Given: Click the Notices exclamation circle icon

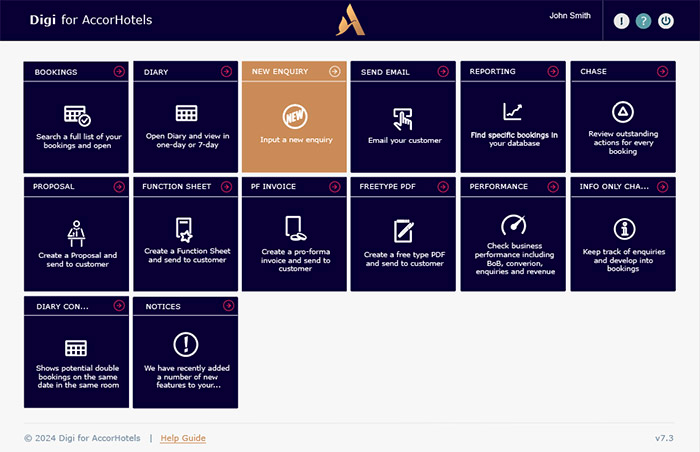Looking at the screenshot, I should 186,344.
